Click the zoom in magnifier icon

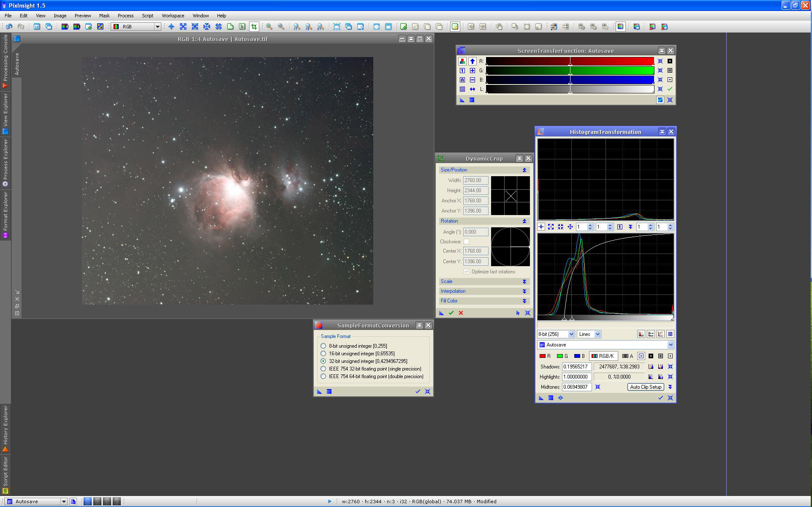coord(269,27)
